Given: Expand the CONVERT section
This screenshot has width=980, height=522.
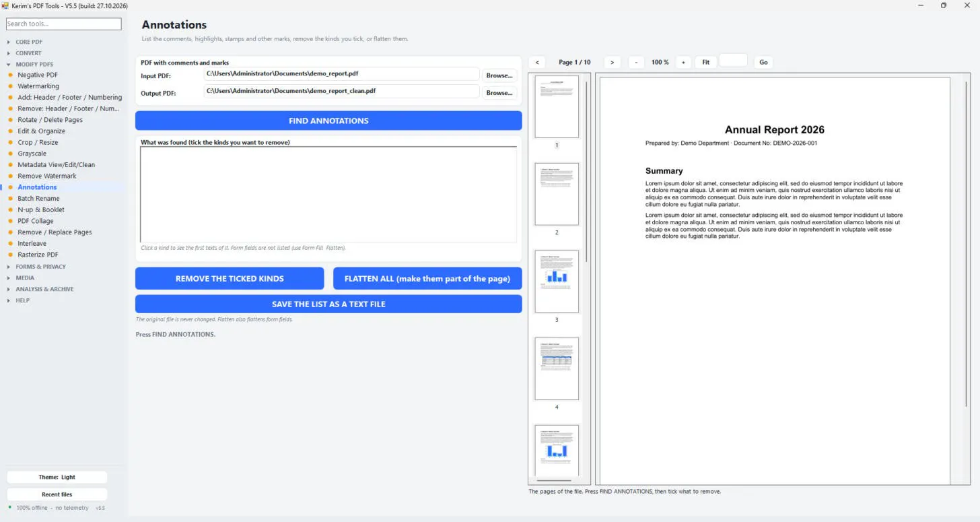Looking at the screenshot, I should click(x=28, y=53).
